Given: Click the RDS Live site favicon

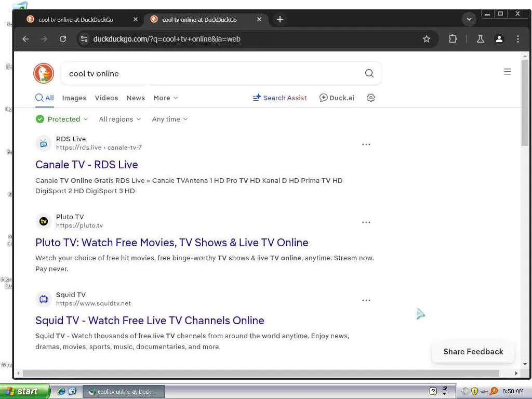Looking at the screenshot, I should (44, 143).
